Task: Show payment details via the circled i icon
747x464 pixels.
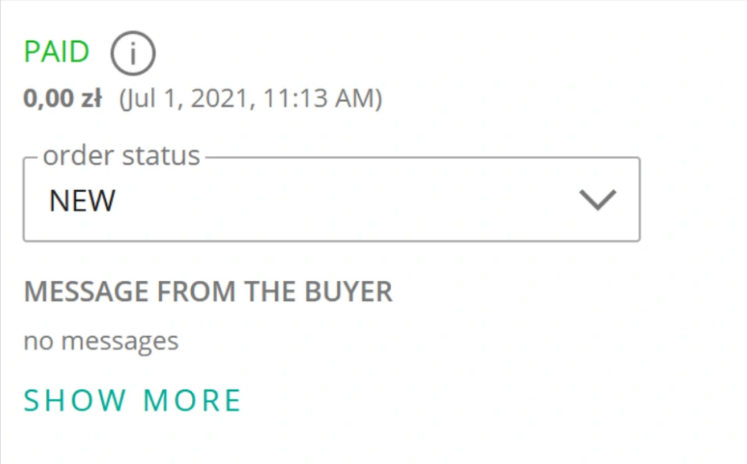Action: tap(132, 54)
